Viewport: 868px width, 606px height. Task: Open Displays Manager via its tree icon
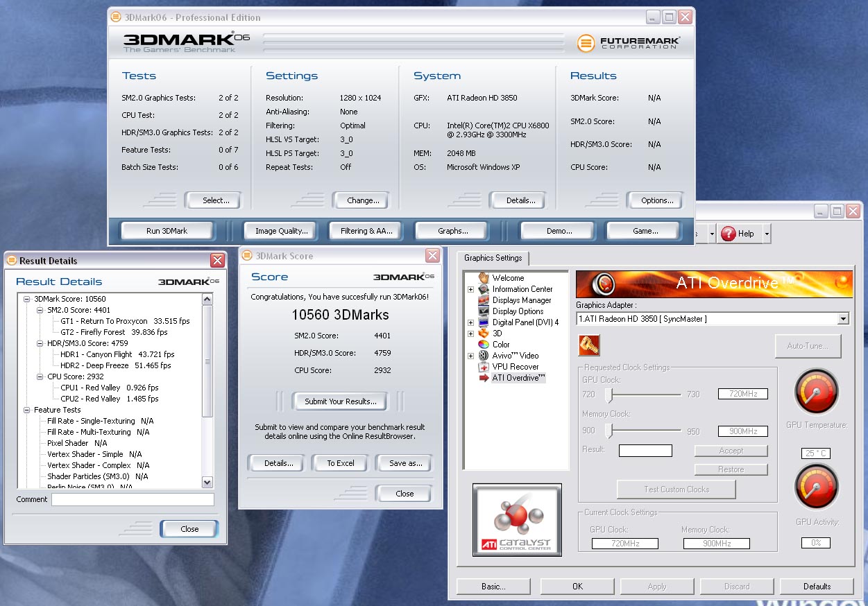(x=484, y=300)
